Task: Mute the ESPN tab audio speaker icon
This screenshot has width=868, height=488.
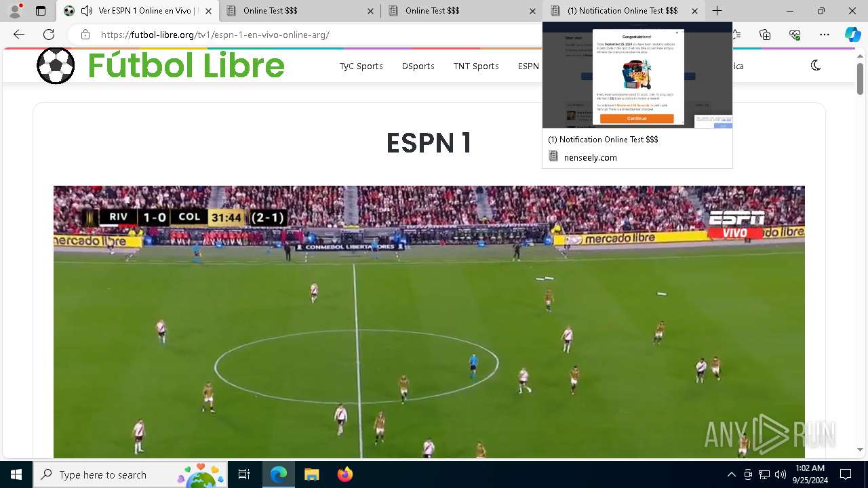Action: point(87,11)
